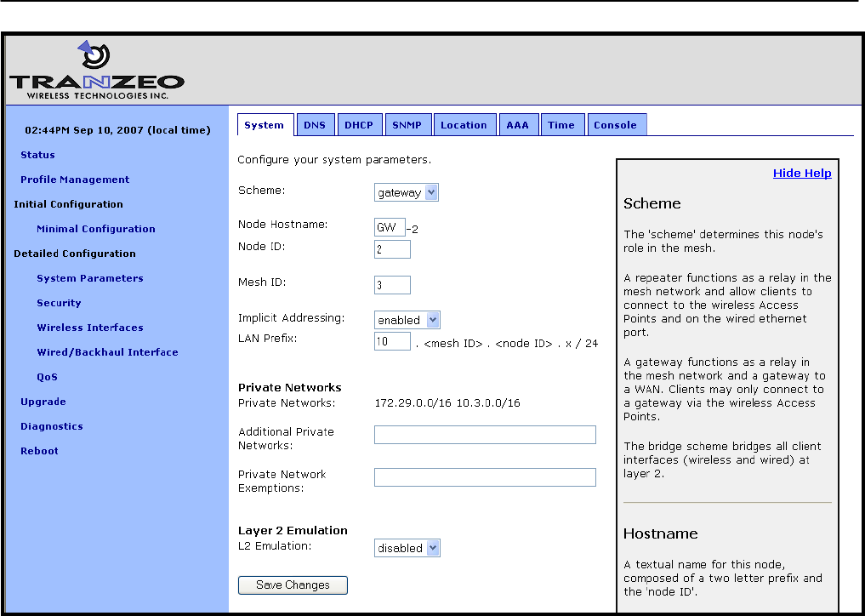
Task: Switch to the SNMP tab
Action: [x=407, y=125]
